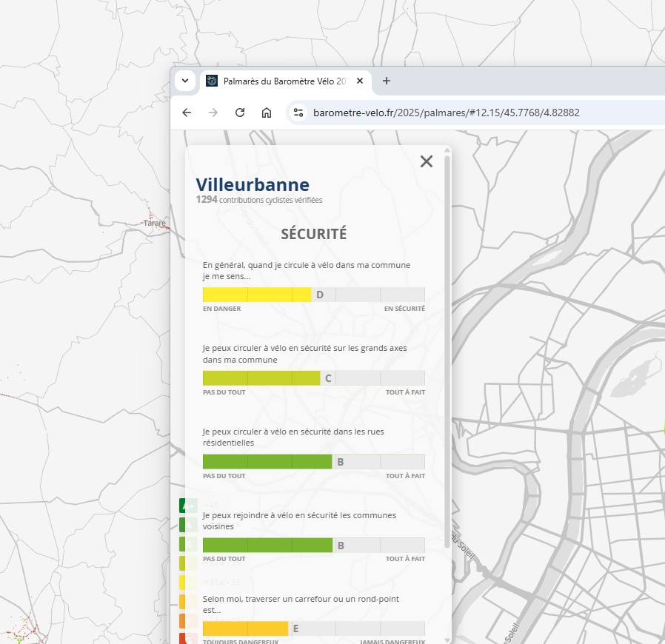Open the browser home page icon
The height and width of the screenshot is (644, 665).
266,113
